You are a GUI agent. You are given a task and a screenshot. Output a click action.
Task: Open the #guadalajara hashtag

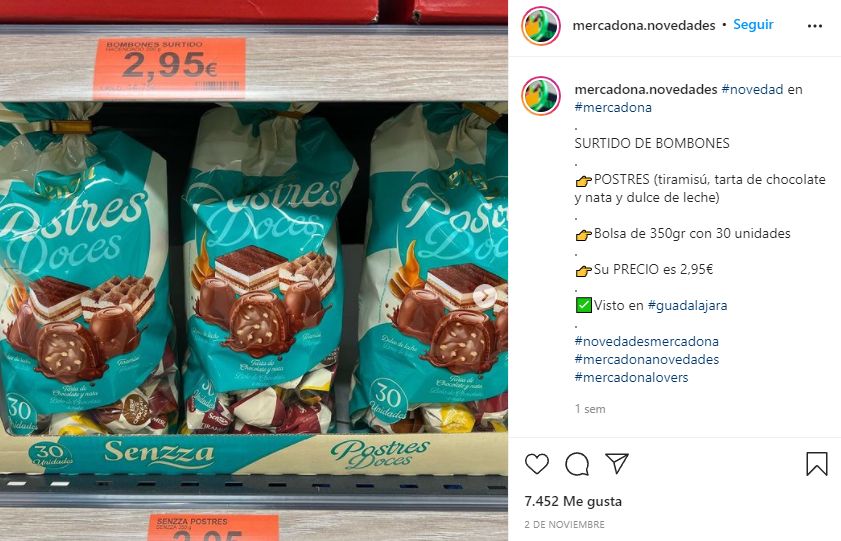[x=687, y=306]
